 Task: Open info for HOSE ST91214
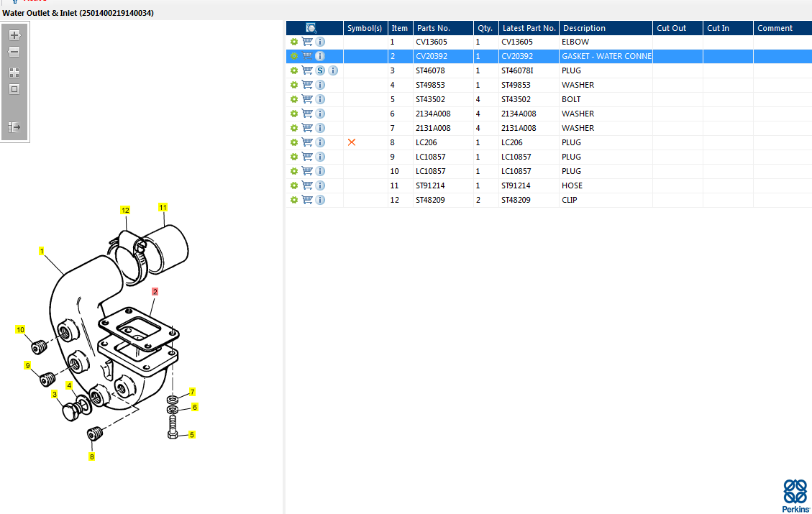coord(321,185)
